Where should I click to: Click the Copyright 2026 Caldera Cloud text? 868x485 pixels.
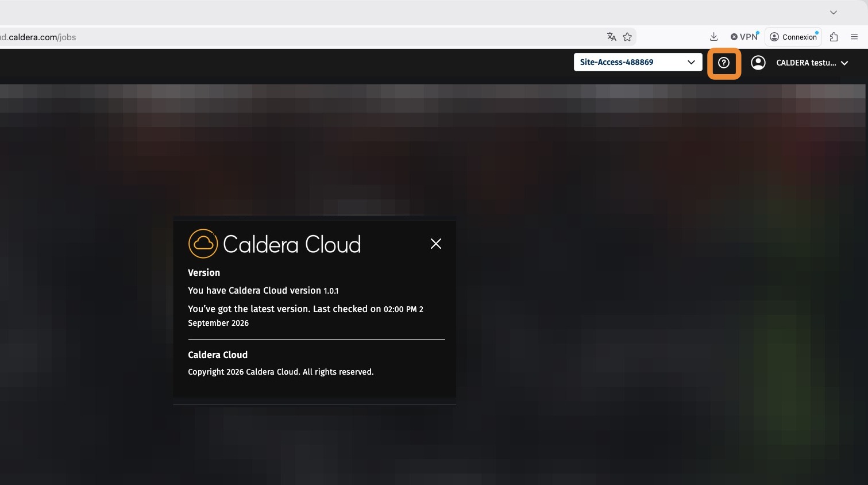280,372
